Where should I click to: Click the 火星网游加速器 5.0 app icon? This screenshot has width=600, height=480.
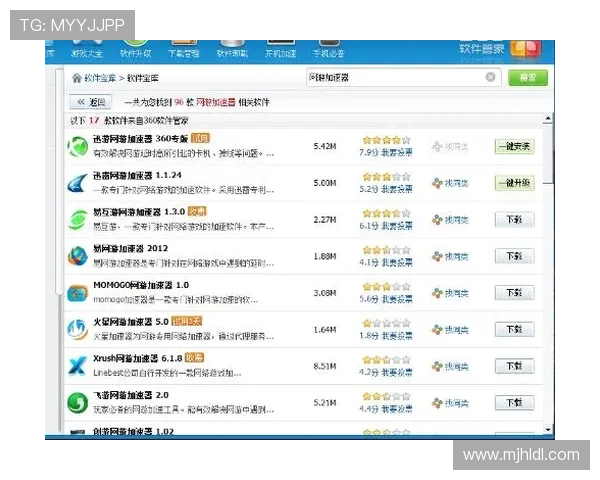point(78,329)
